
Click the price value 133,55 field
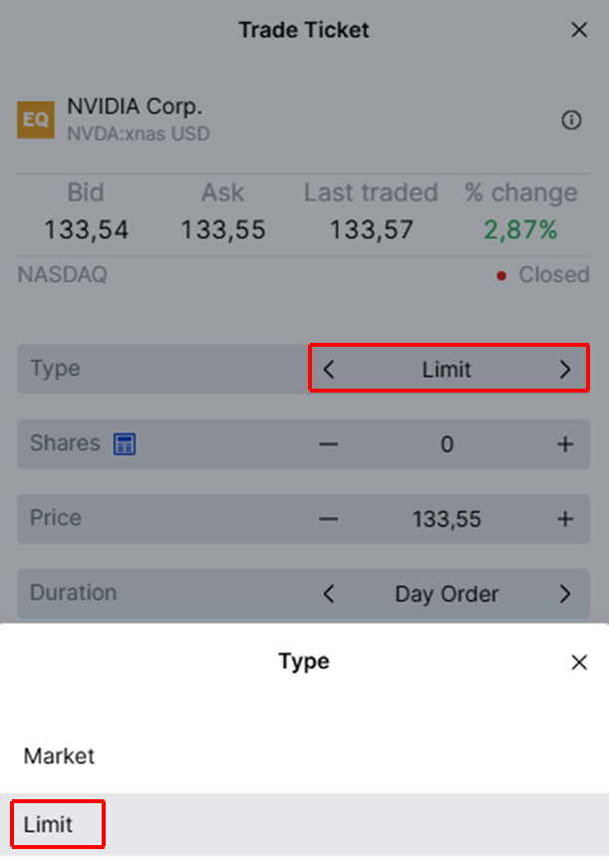(447, 519)
